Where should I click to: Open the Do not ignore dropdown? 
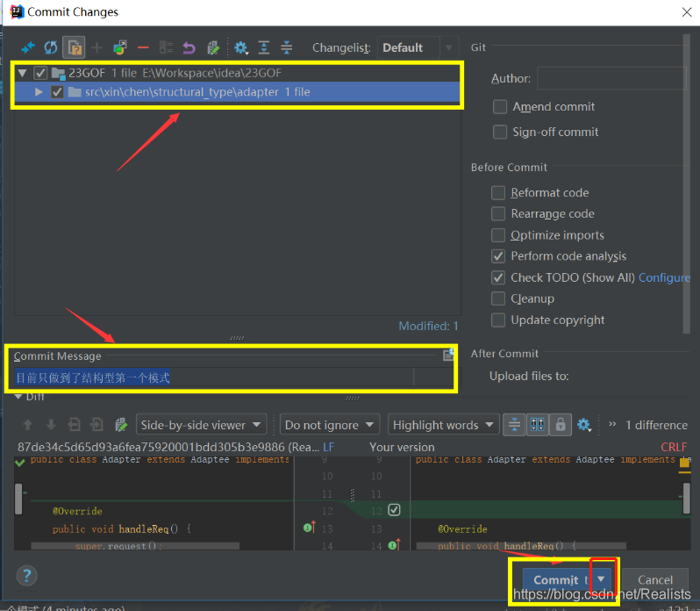[330, 425]
